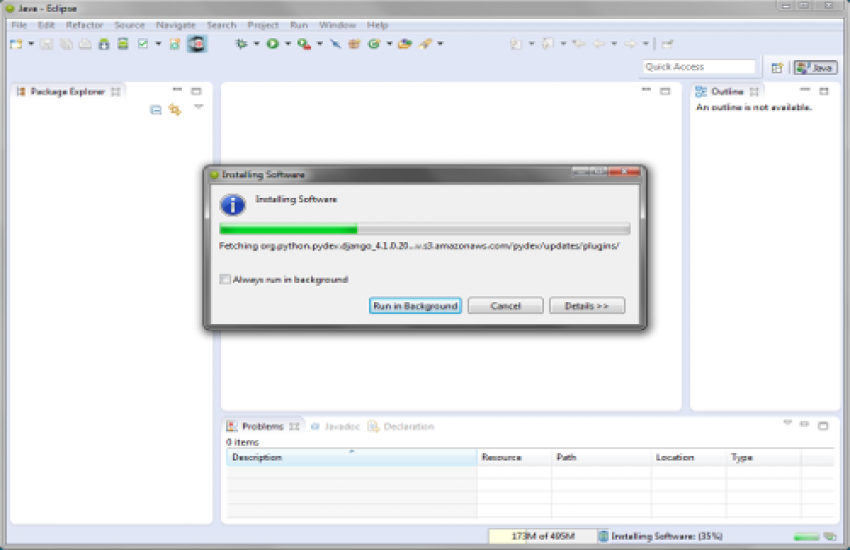Click the Quick Access search field
This screenshot has height=550, width=850.
coord(699,67)
